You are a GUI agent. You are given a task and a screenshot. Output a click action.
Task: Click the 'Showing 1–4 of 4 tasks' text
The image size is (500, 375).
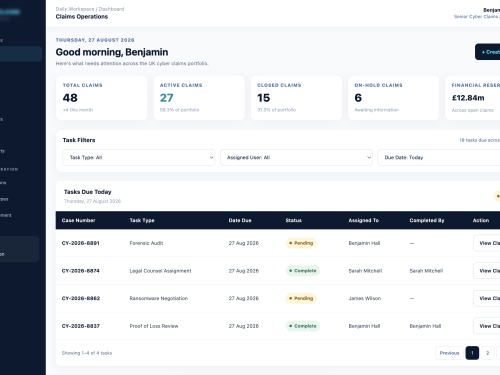pyautogui.click(x=87, y=353)
